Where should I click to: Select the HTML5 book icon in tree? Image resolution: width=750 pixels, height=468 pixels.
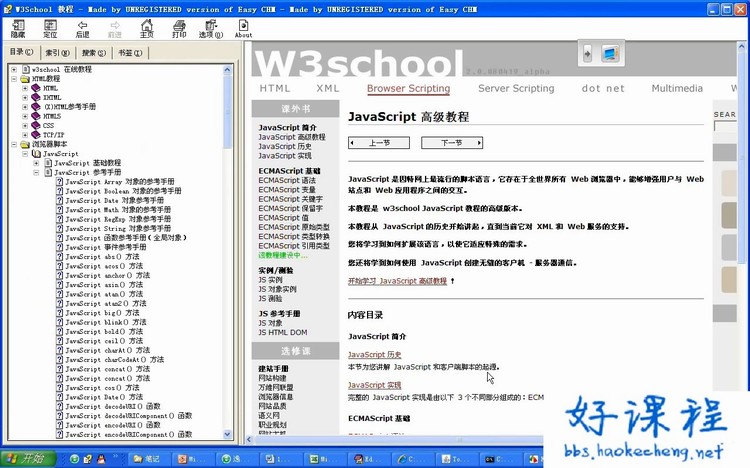[36, 116]
